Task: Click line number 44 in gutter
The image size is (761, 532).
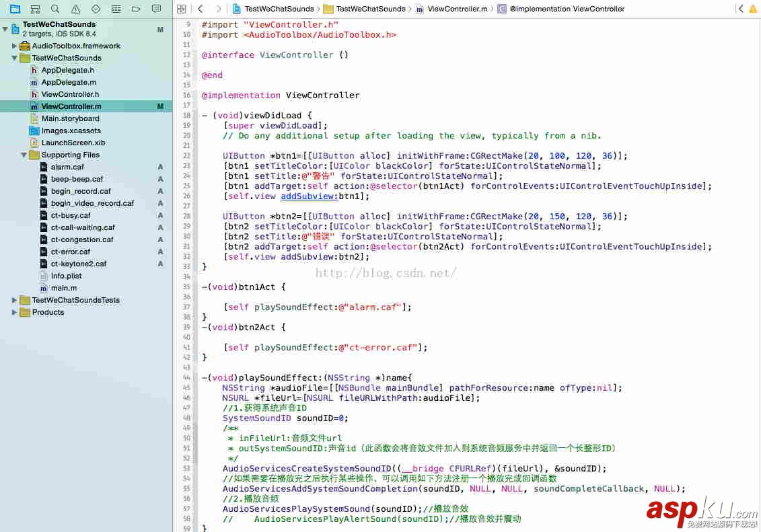Action: tap(187, 378)
